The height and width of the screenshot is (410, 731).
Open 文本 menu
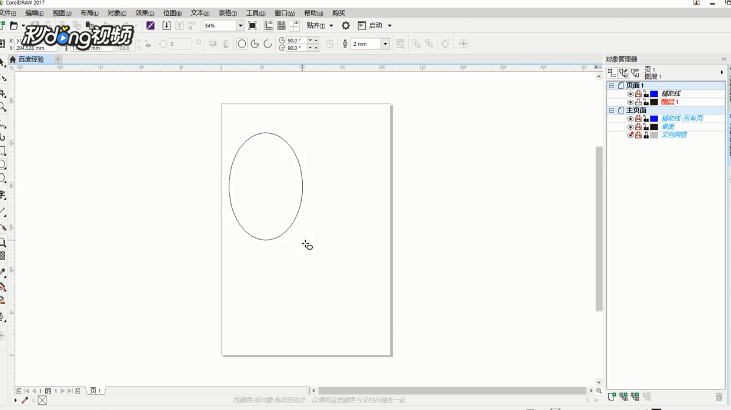200,13
